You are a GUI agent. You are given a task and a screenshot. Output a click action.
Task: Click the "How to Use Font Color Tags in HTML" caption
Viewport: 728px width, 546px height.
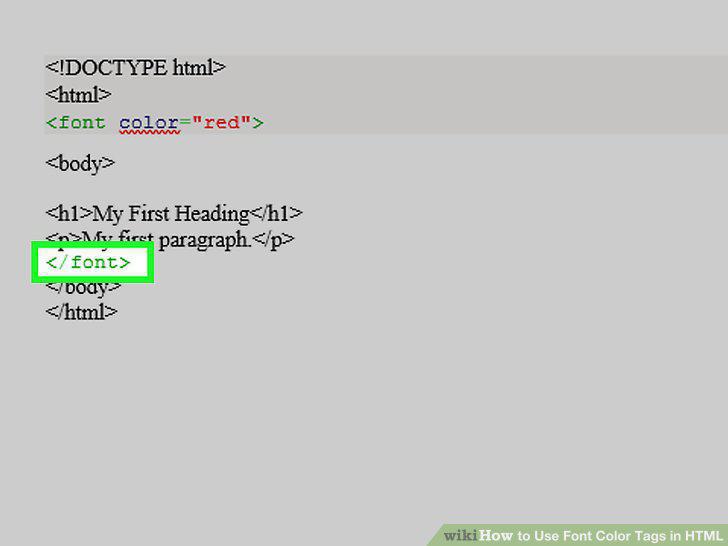tap(601, 535)
